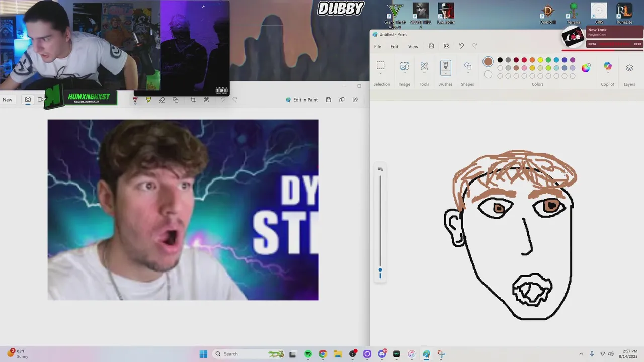Open the Layers panel in Paint

(629, 68)
